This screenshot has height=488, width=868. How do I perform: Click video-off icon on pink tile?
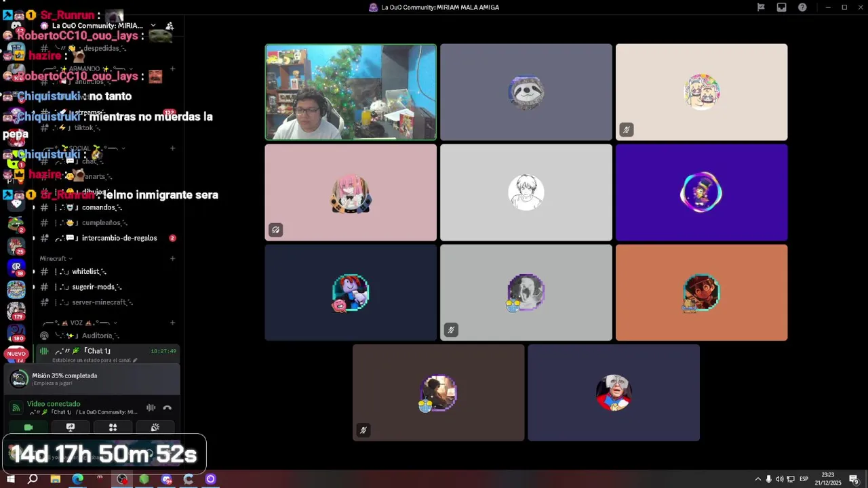point(275,230)
